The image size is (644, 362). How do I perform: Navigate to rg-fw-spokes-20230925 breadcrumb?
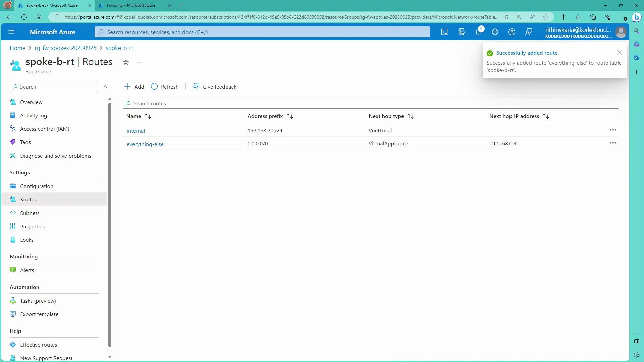pyautogui.click(x=65, y=48)
